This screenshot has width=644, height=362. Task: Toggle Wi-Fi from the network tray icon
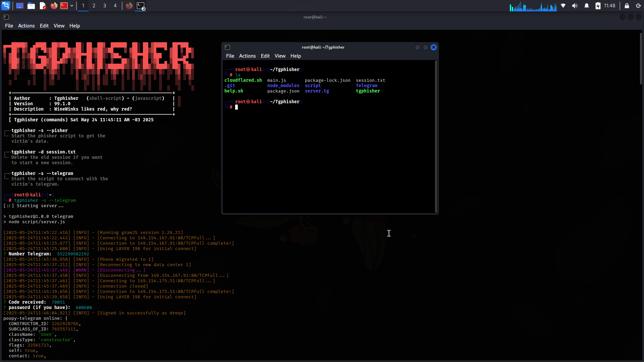(563, 6)
